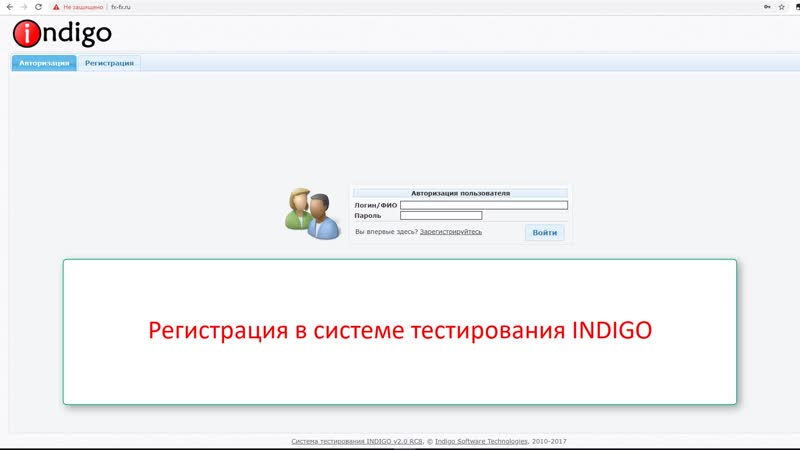Click the browser forward arrow
This screenshot has height=450, width=800.
coord(23,7)
